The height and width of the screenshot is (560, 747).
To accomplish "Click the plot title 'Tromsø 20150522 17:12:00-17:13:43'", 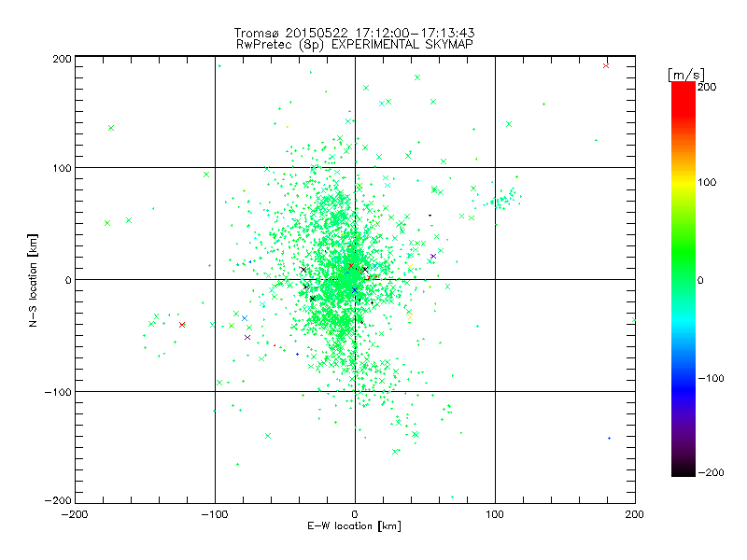I will tap(354, 33).
